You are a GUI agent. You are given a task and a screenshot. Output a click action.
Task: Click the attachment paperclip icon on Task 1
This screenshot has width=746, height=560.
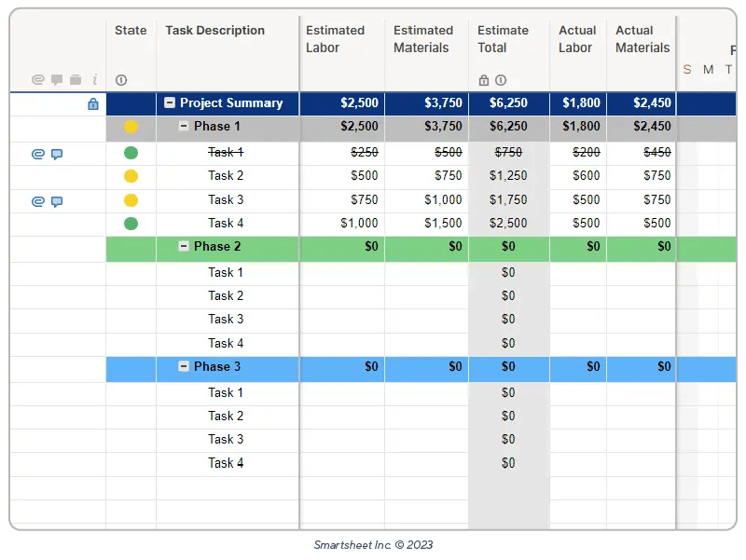pyautogui.click(x=37, y=152)
